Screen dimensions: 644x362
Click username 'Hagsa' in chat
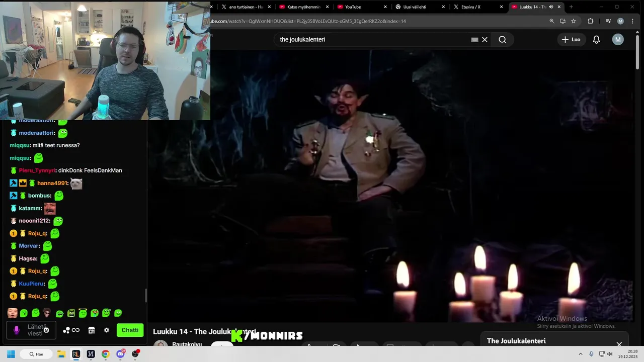point(28,258)
